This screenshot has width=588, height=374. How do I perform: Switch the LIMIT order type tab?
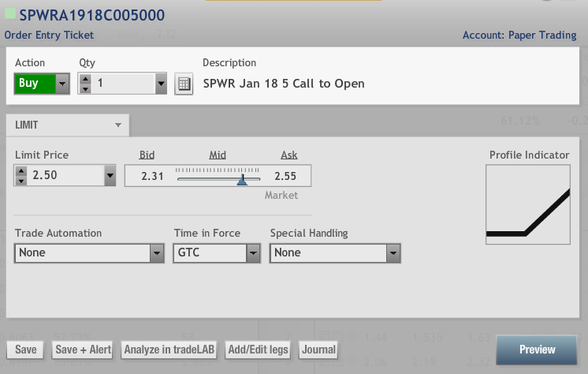(x=67, y=125)
